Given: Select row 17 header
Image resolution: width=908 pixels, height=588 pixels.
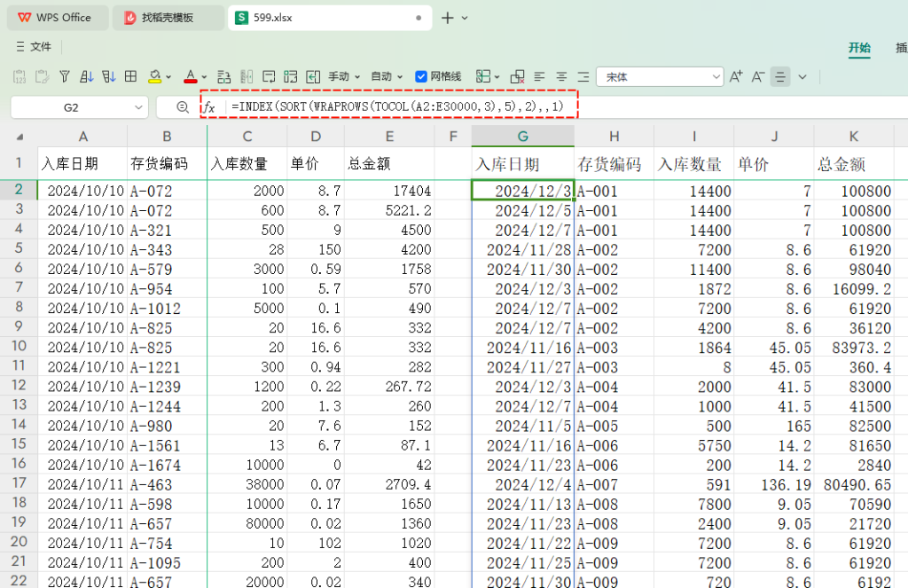Looking at the screenshot, I should pos(19,483).
